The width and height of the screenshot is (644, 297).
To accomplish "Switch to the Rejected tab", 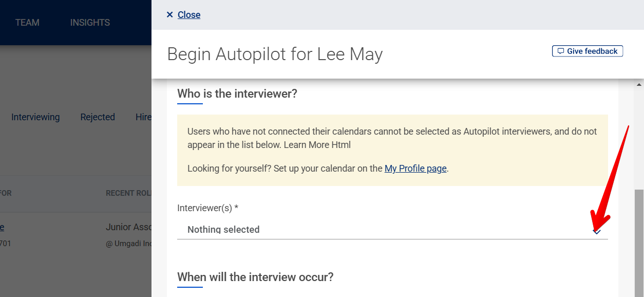I will coord(98,117).
